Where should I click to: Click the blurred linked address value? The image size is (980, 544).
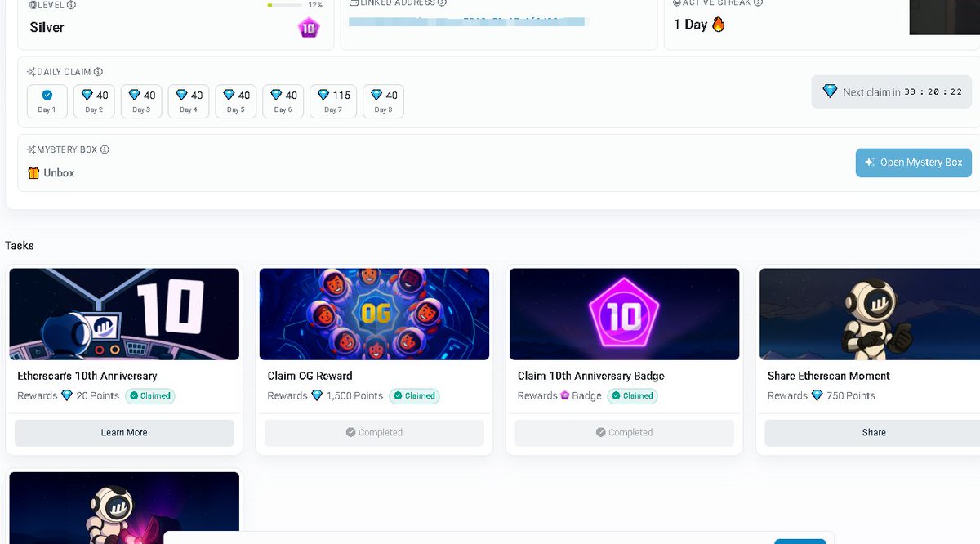[466, 21]
